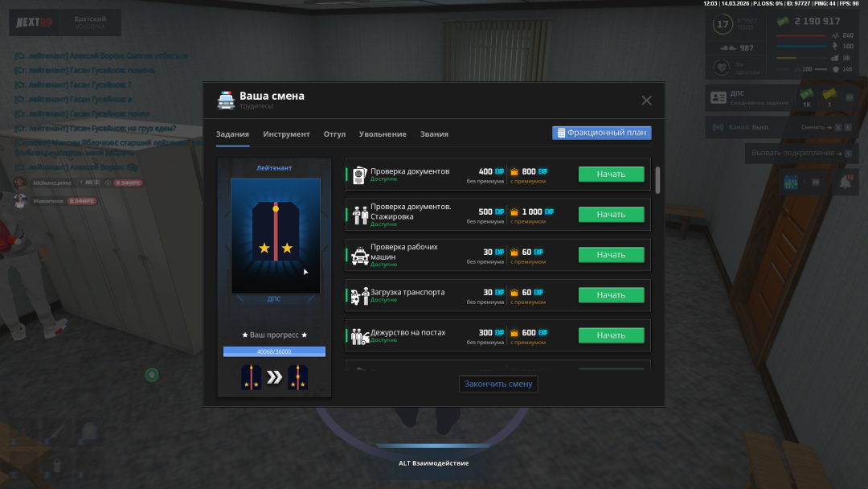Click the rank progress bar 40068/36000

click(274, 351)
